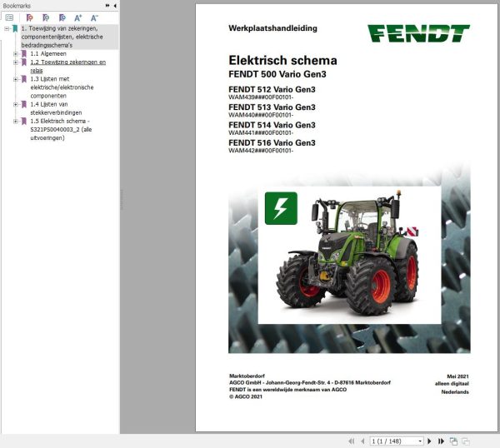Collapse the top-level bookmark 1 tree node

7,28
